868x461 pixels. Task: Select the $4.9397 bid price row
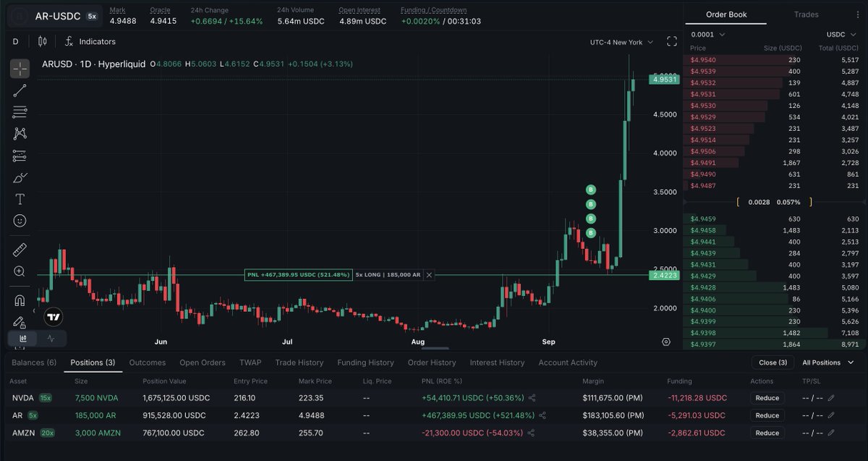point(773,344)
